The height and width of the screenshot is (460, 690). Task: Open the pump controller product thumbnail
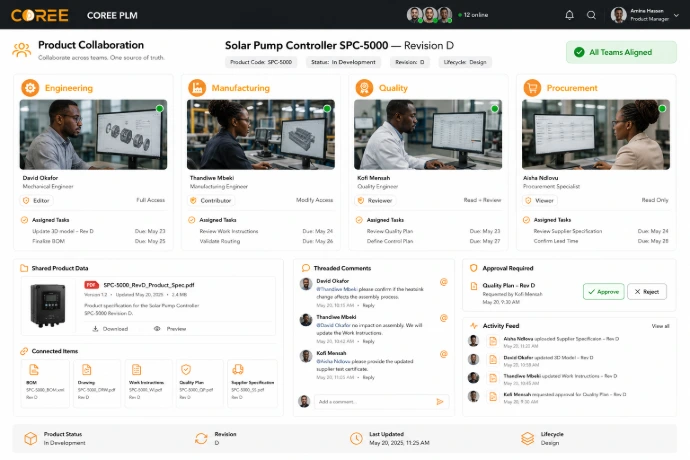(x=48, y=305)
